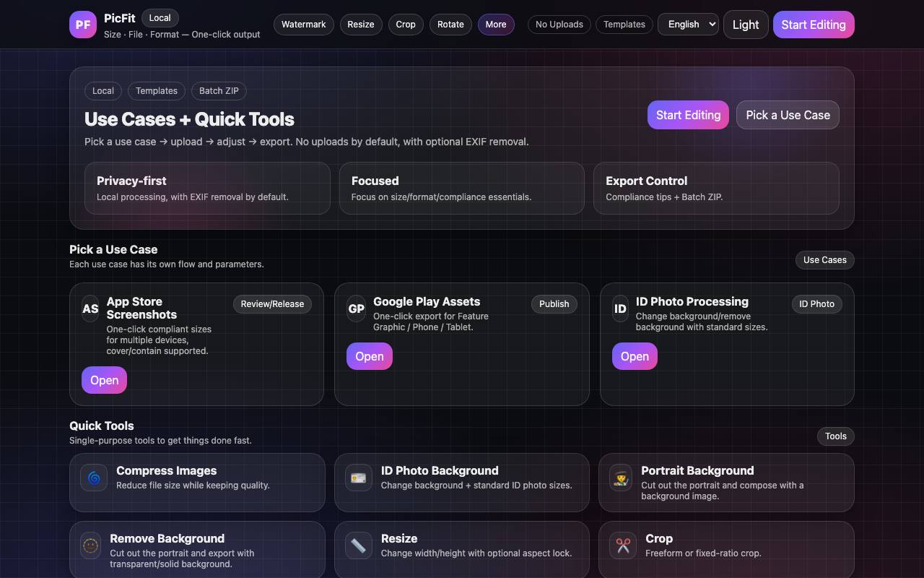Click the Export Control feature card
The height and width of the screenshot is (578, 924).
[x=716, y=188]
